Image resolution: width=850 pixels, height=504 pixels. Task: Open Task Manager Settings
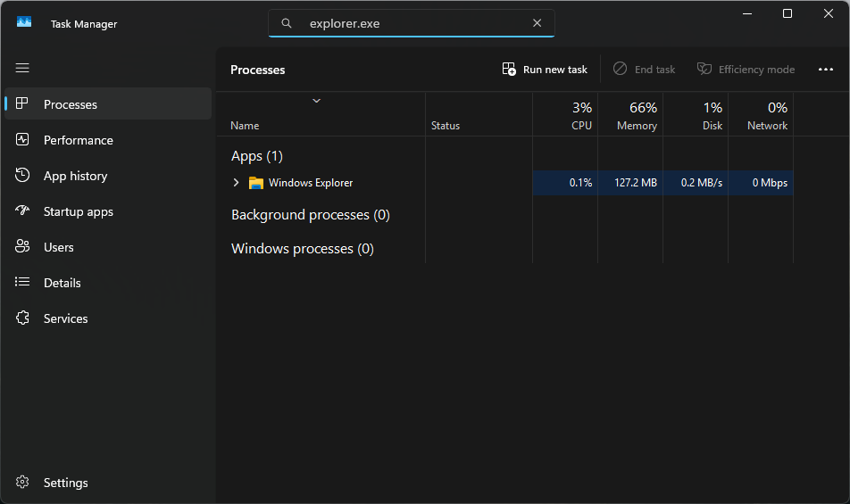pyautogui.click(x=65, y=483)
